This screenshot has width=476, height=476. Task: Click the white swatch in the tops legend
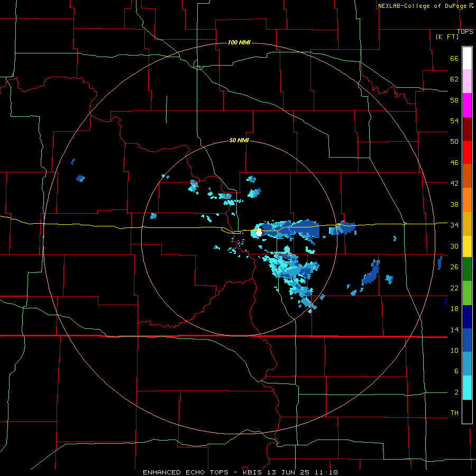pyautogui.click(x=467, y=58)
